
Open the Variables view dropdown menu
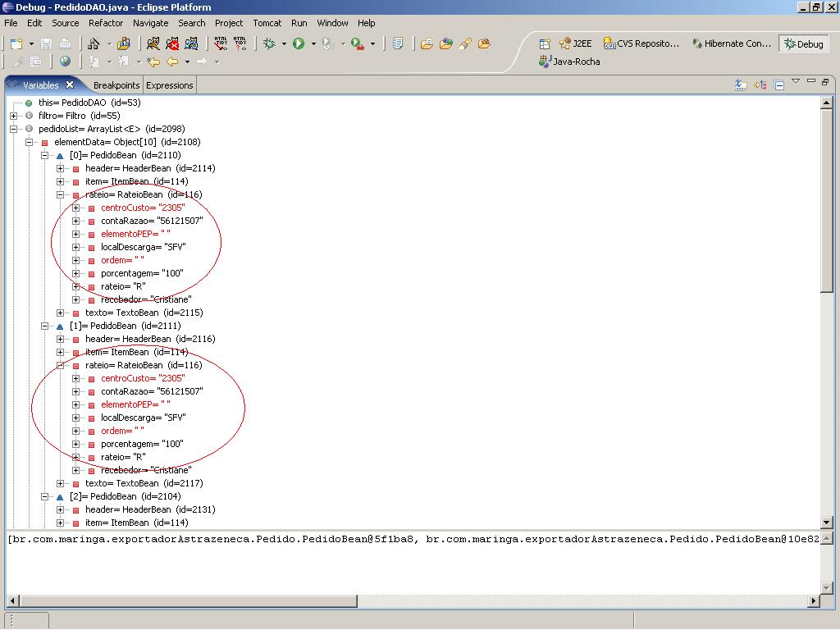(x=795, y=82)
